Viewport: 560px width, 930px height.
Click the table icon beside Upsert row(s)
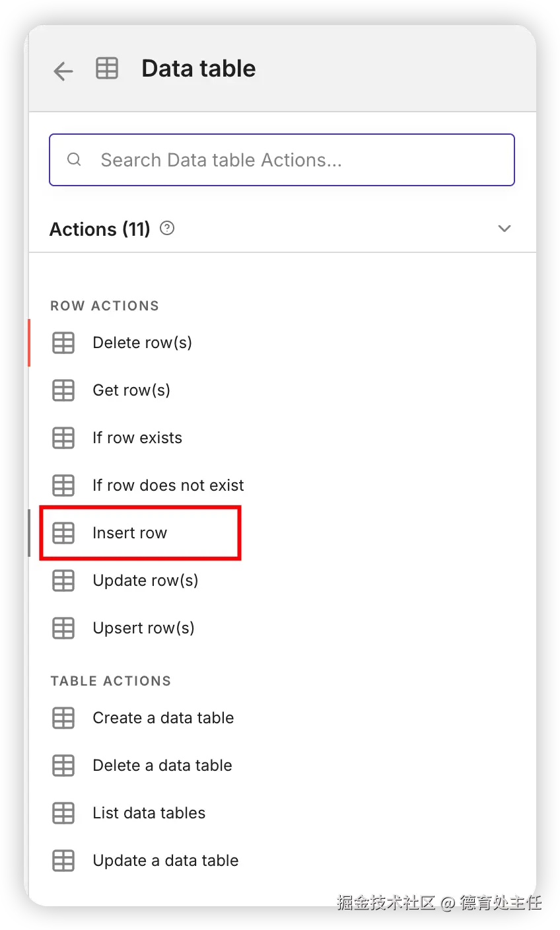coord(63,628)
